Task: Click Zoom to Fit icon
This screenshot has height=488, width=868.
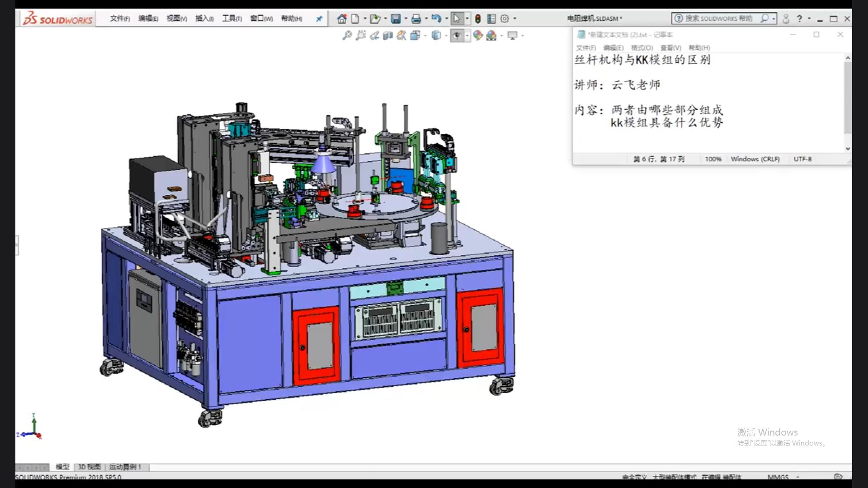Action: click(x=347, y=35)
